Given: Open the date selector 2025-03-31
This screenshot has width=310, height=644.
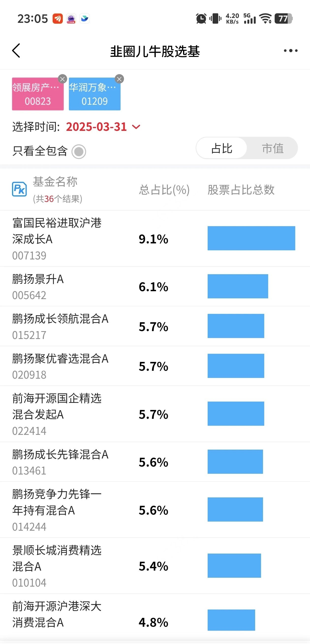Looking at the screenshot, I should click(96, 127).
